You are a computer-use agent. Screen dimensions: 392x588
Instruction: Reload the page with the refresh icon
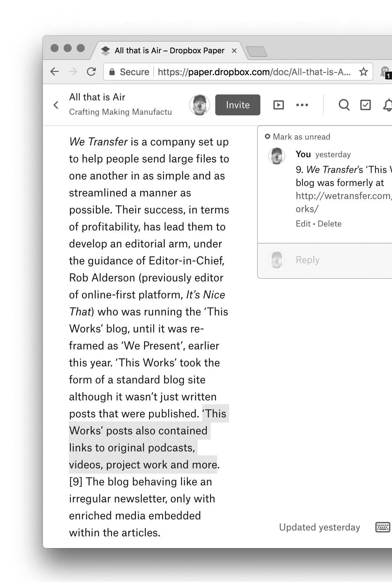coord(91,72)
